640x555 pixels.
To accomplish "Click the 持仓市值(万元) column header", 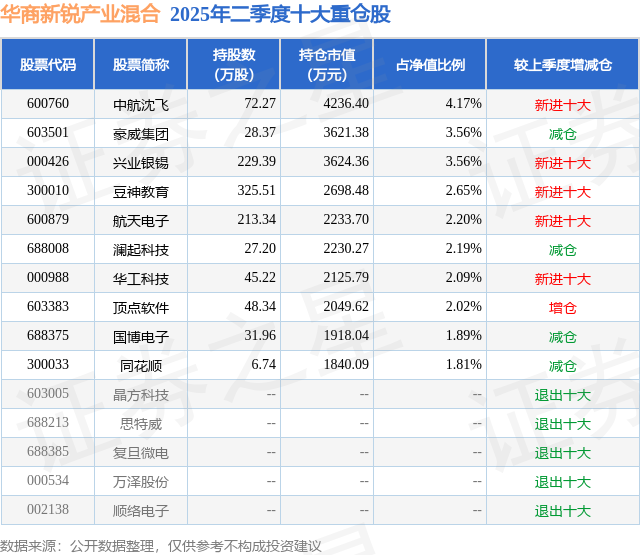I will pos(327,64).
